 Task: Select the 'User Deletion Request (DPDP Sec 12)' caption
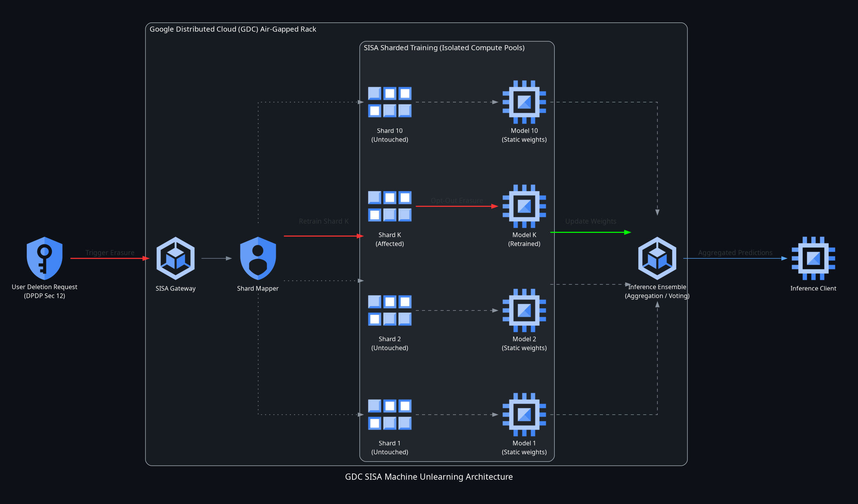pos(44,291)
